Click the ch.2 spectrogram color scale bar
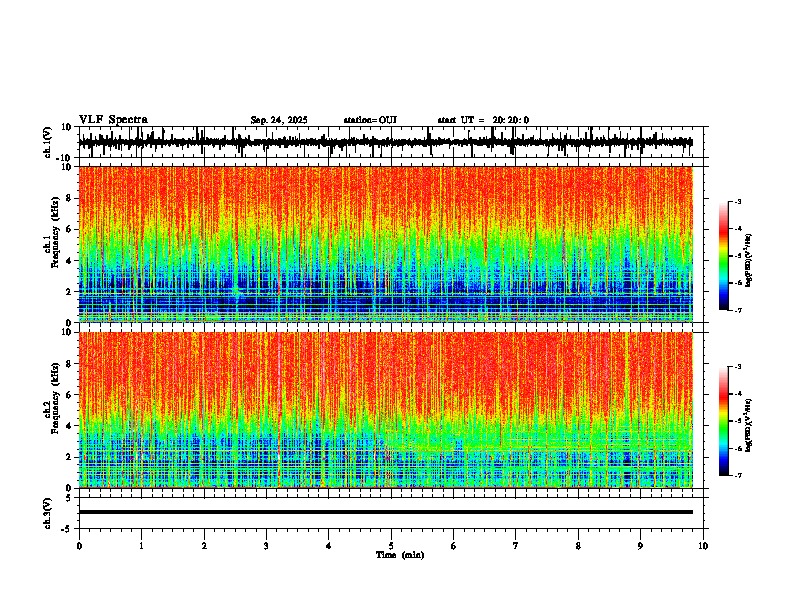 click(724, 421)
